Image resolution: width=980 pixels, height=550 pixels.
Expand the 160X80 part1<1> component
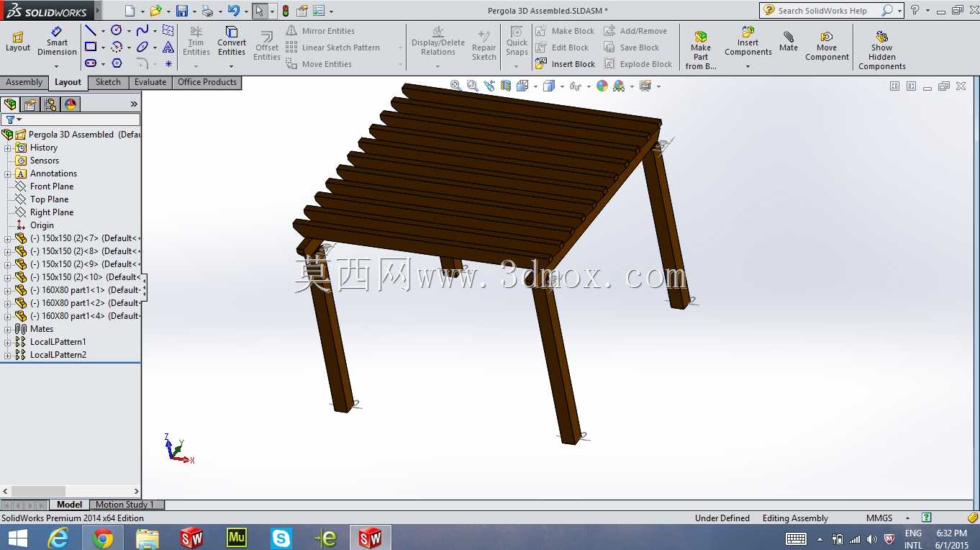[x=8, y=290]
